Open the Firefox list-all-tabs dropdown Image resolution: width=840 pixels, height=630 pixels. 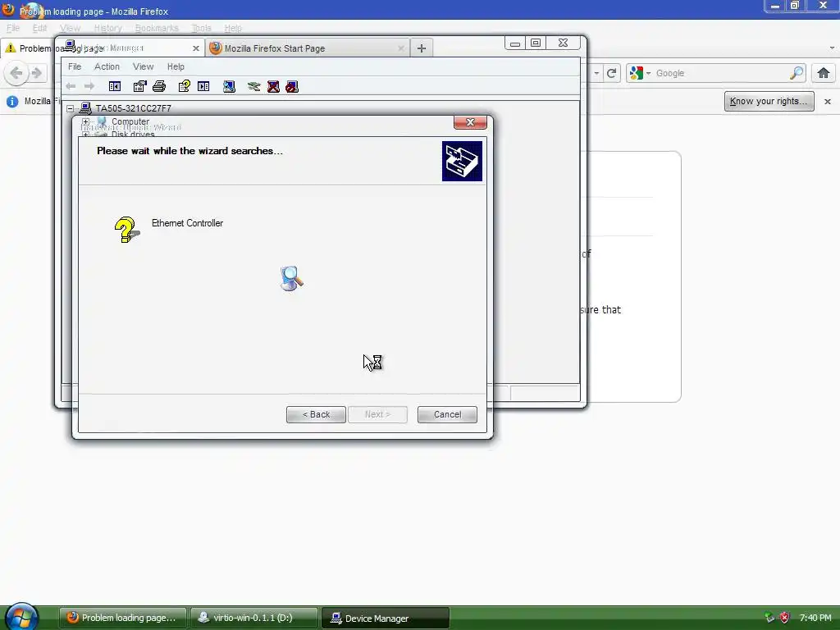[x=832, y=48]
